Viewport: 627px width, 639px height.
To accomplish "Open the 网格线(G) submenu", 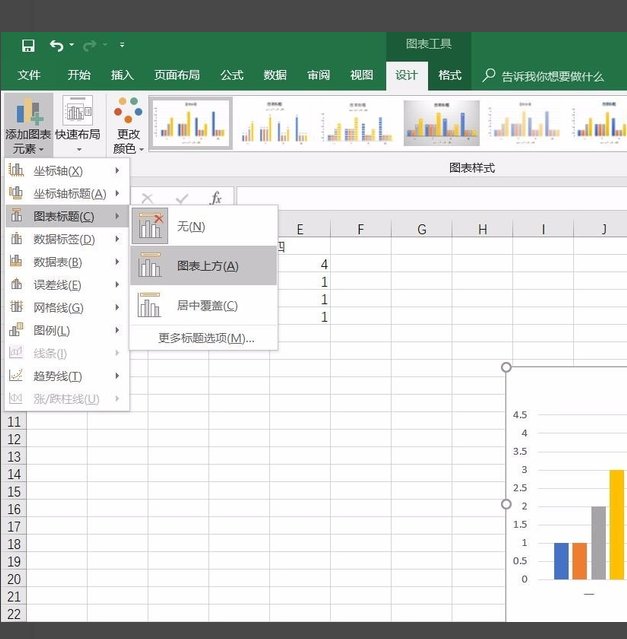I will [67, 308].
